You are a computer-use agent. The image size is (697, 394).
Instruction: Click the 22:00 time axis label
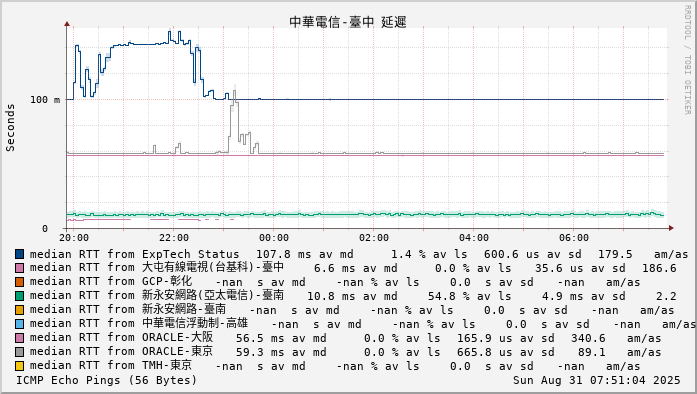pos(174,238)
